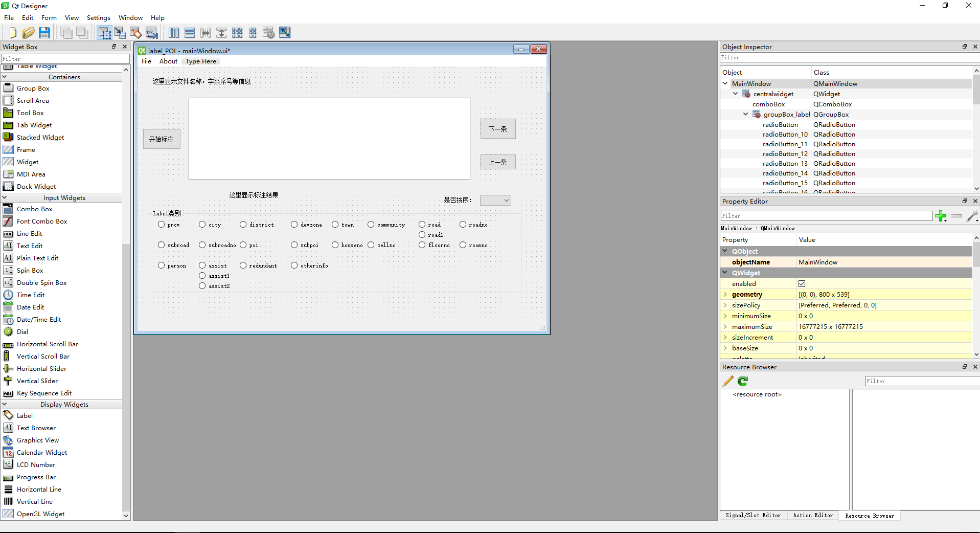
Task: Click the Adjust Size toolbar icon
Action: point(285,33)
